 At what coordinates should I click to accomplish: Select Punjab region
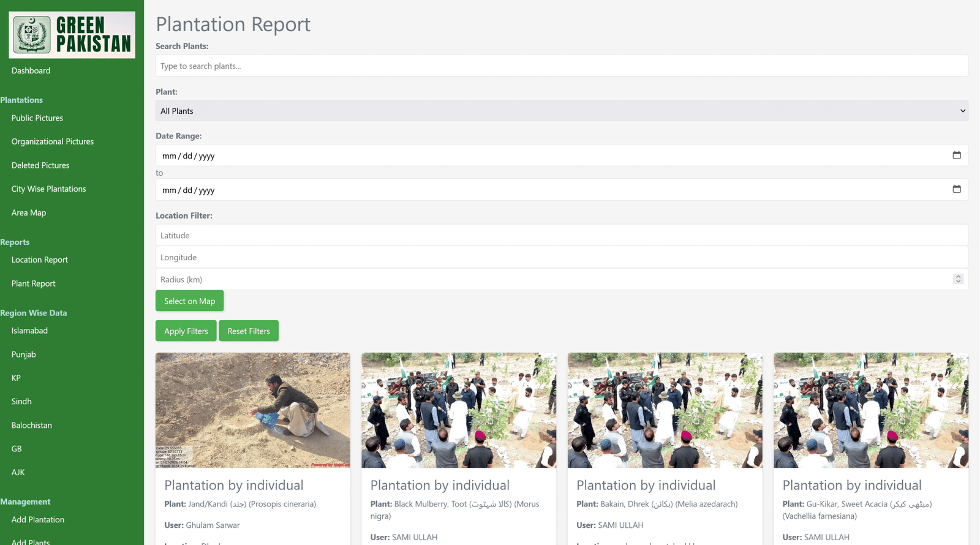[23, 355]
